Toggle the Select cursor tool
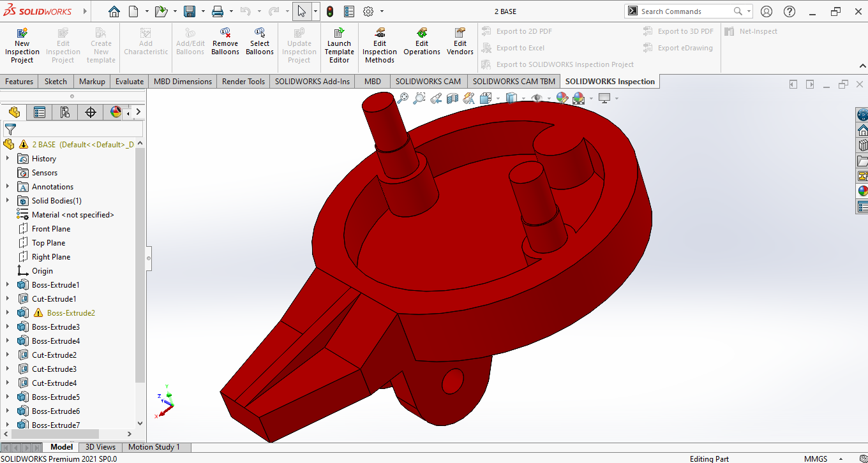 [x=302, y=11]
